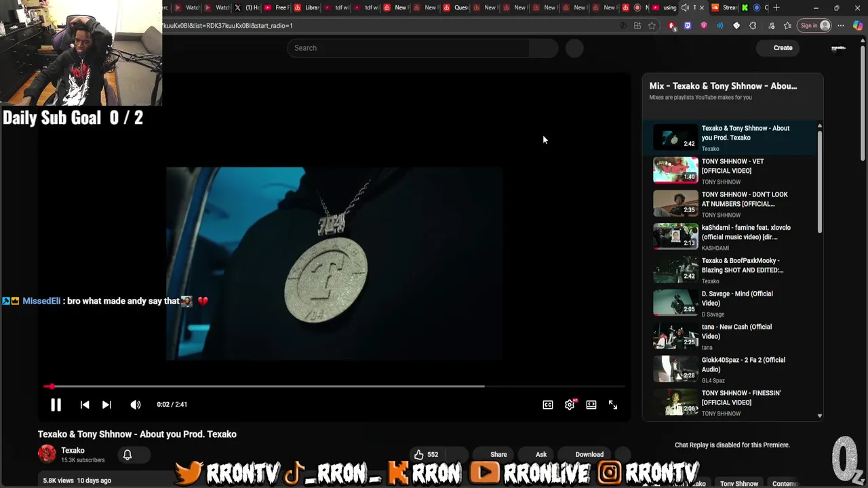868x488 pixels.
Task: Enter fullscreen on the video player
Action: (613, 405)
